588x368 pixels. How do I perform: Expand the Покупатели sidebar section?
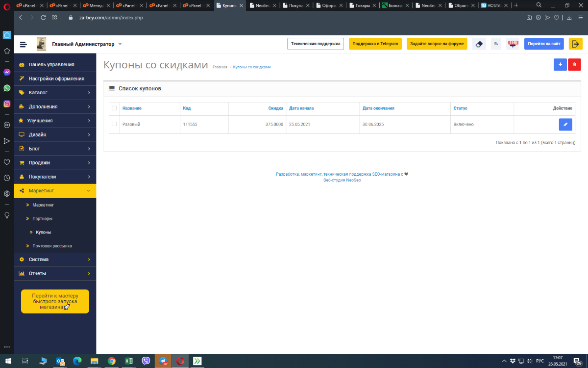point(55,177)
